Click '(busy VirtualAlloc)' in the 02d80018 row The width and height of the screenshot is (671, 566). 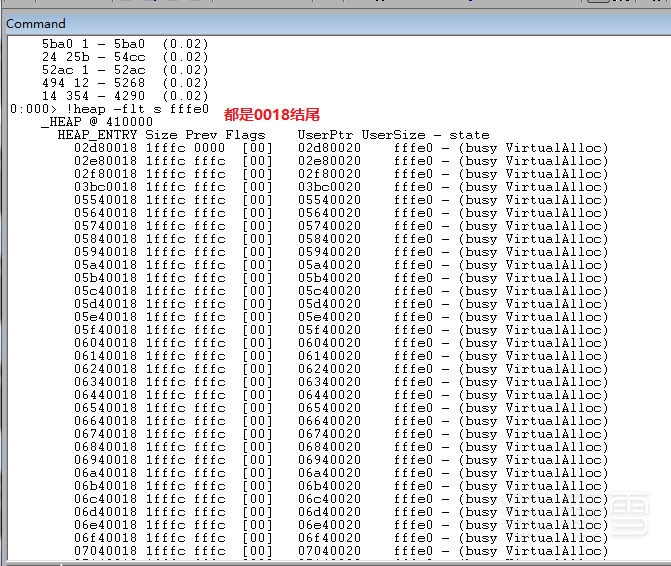(x=533, y=148)
